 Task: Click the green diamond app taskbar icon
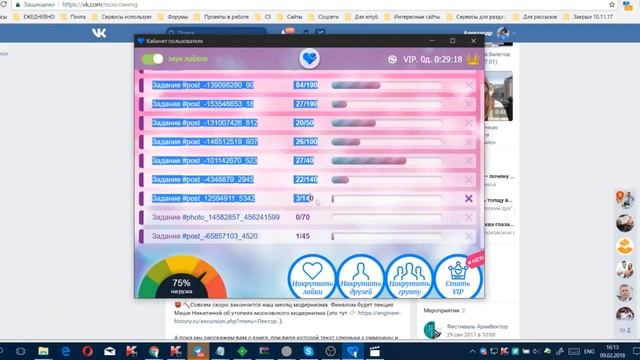[242, 351]
